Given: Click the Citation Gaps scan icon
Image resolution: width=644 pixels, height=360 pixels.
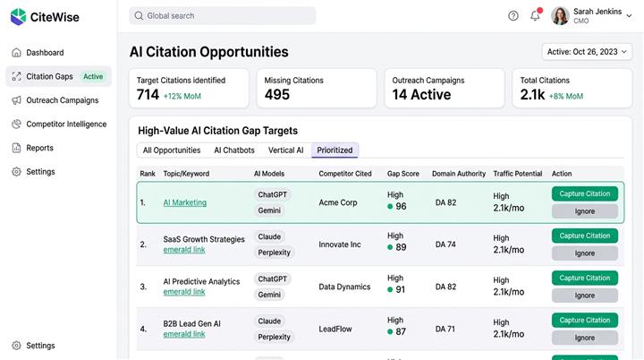Looking at the screenshot, I should (x=16, y=76).
